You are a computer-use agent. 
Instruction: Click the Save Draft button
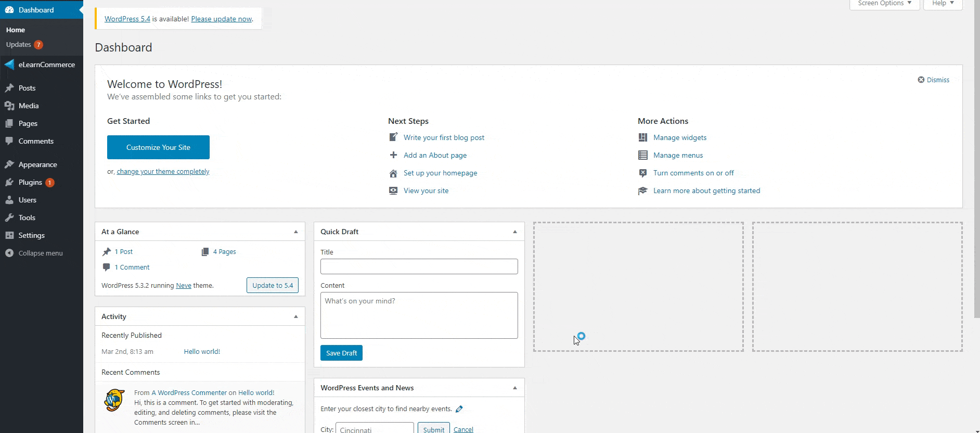tap(341, 353)
